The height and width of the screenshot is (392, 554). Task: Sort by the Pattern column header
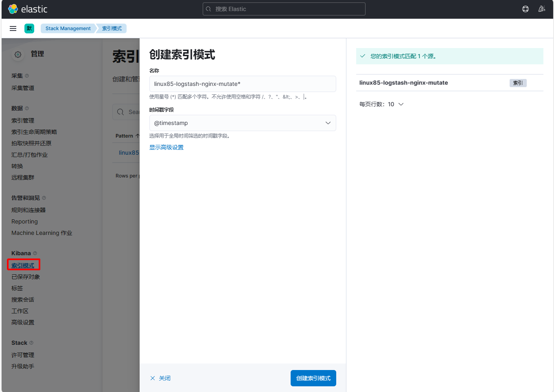pyautogui.click(x=125, y=136)
